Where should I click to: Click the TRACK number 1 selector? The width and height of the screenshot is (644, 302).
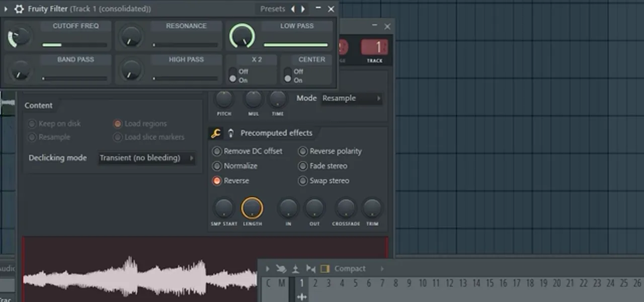coord(374,48)
